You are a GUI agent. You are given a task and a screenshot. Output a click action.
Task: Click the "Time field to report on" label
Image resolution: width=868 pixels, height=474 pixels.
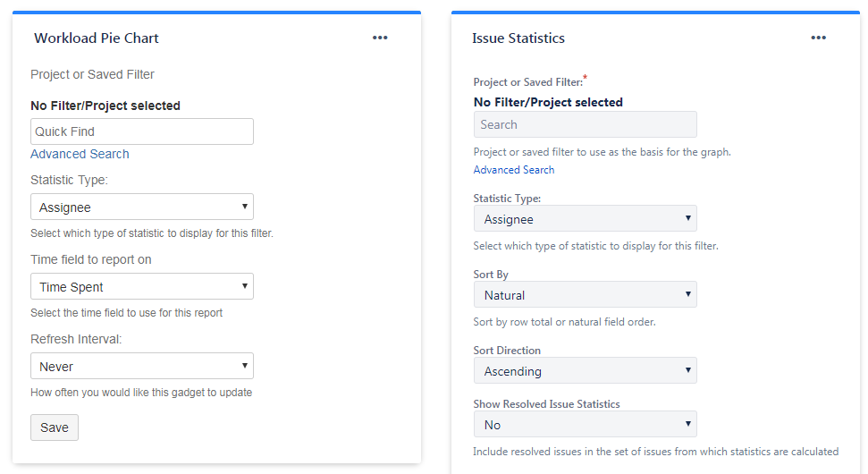[91, 259]
